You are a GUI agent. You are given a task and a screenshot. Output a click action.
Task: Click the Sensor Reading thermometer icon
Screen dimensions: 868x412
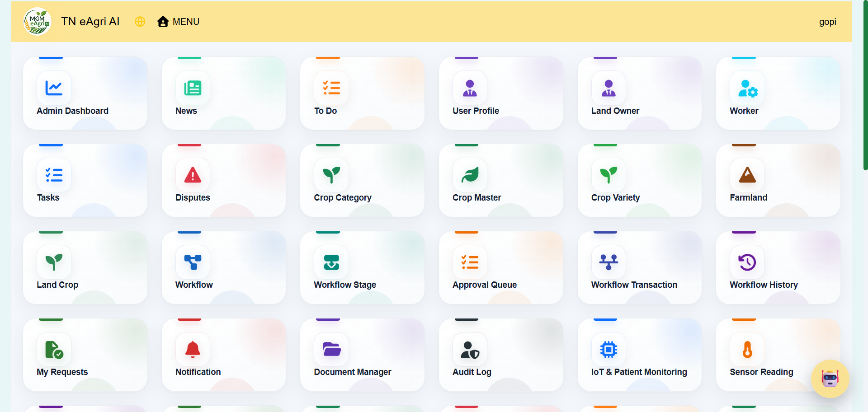pyautogui.click(x=747, y=349)
